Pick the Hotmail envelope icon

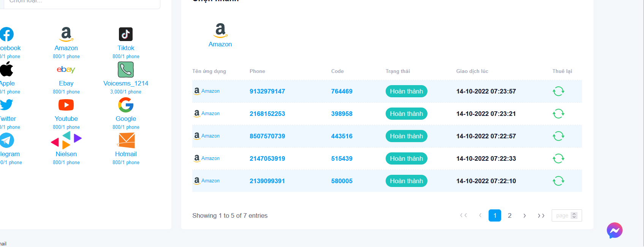(x=127, y=141)
